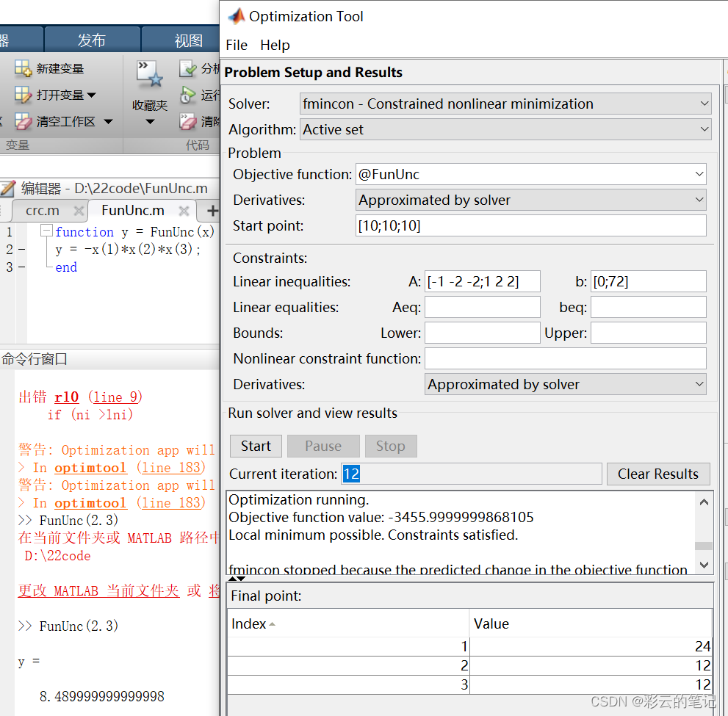Viewport: 728px width, 716px height.
Task: Click the results pane scroll-down arrow
Action: [703, 565]
